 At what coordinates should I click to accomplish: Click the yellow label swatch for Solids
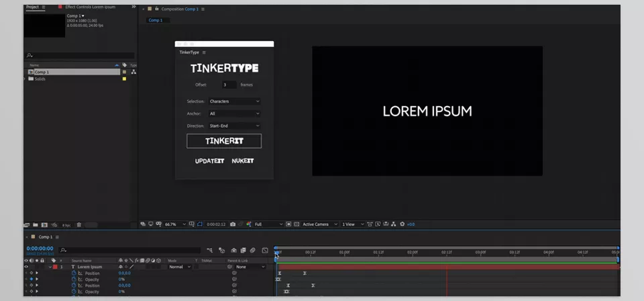pyautogui.click(x=125, y=79)
